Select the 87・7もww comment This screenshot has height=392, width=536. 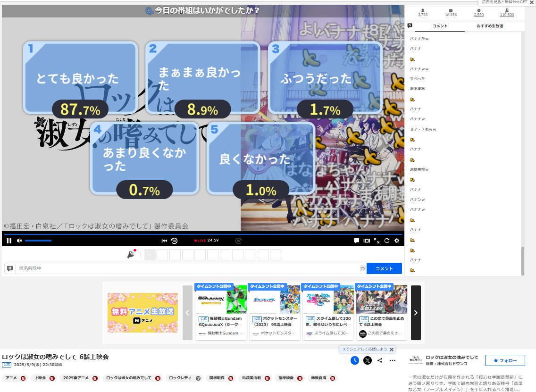[x=423, y=129]
